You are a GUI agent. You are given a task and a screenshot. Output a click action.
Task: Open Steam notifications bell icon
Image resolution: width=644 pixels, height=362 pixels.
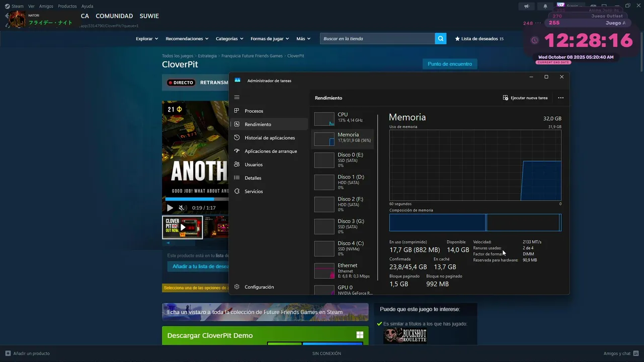coord(545,6)
